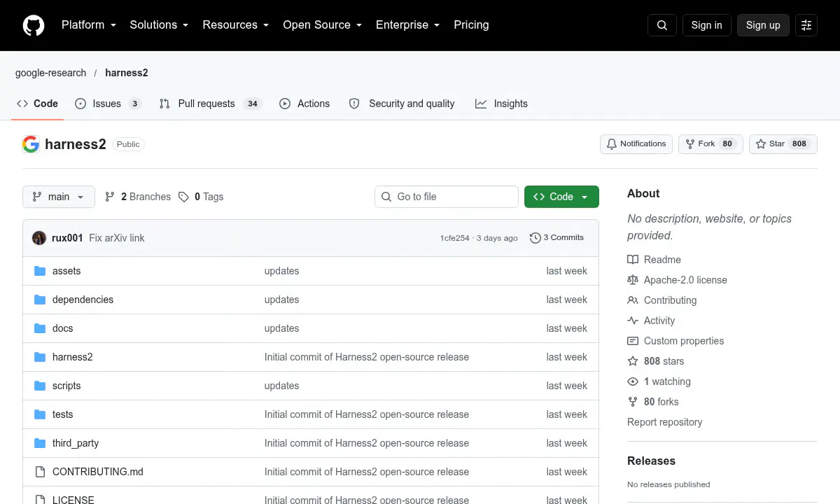Click the docs folder icon
This screenshot has height=504, width=840.
[40, 328]
